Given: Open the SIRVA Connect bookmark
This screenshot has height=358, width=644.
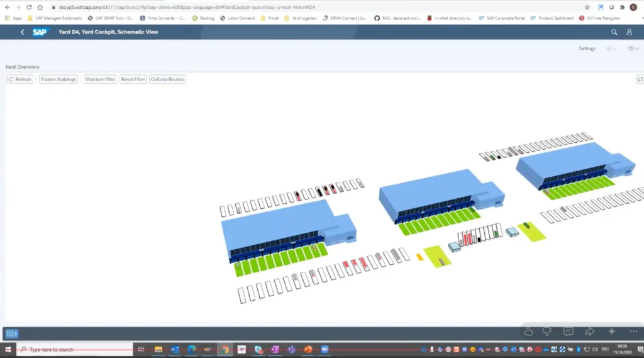Looking at the screenshot, I should [345, 18].
